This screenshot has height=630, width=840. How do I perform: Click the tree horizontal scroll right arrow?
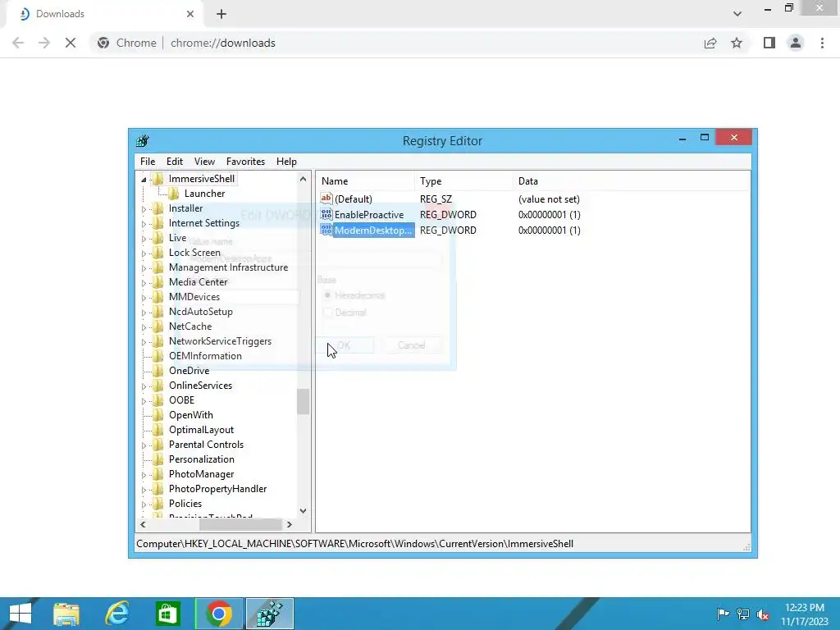click(290, 524)
